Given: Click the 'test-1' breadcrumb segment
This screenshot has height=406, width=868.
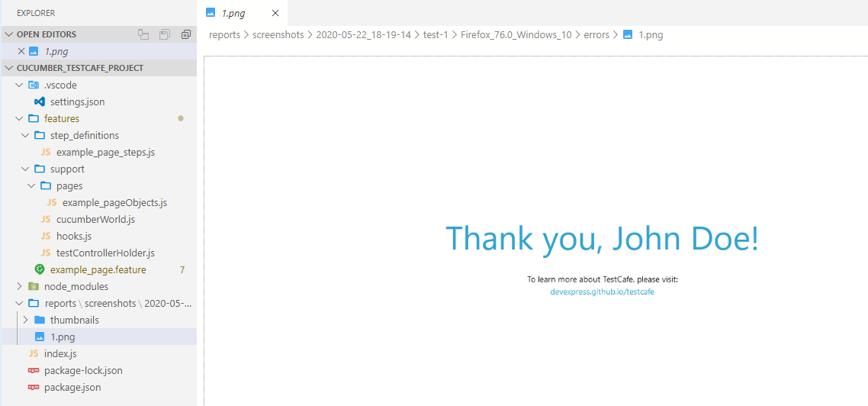Looking at the screenshot, I should pyautogui.click(x=436, y=34).
